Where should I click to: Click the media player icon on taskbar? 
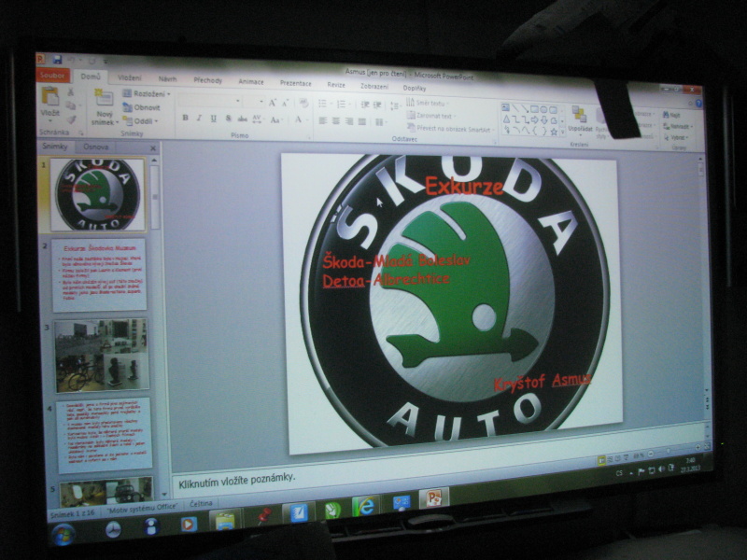[189, 525]
